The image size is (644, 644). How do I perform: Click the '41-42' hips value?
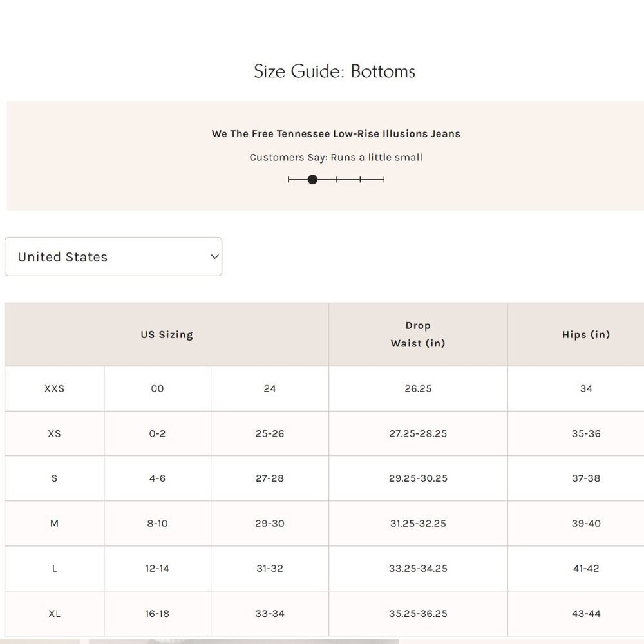pyautogui.click(x=586, y=569)
